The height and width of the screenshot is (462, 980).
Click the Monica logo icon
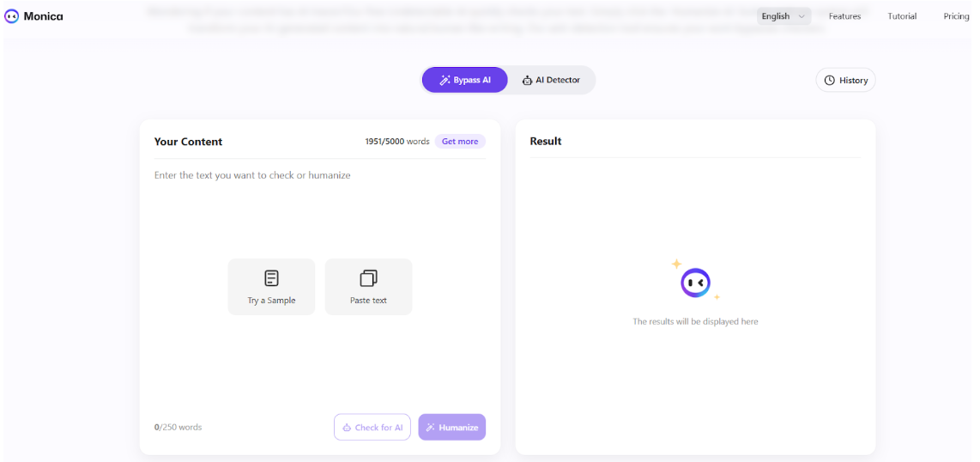coord(12,16)
